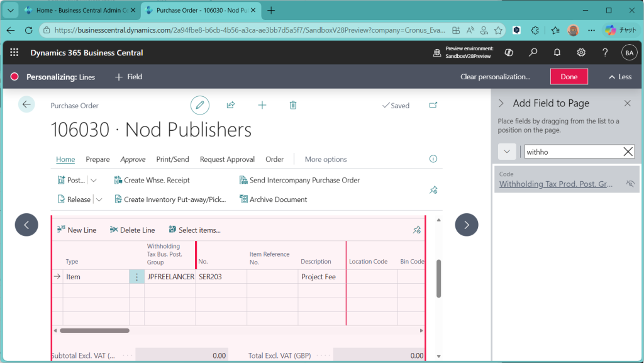Click Clear personalization link
Viewport: 644px width, 363px height.
point(495,77)
